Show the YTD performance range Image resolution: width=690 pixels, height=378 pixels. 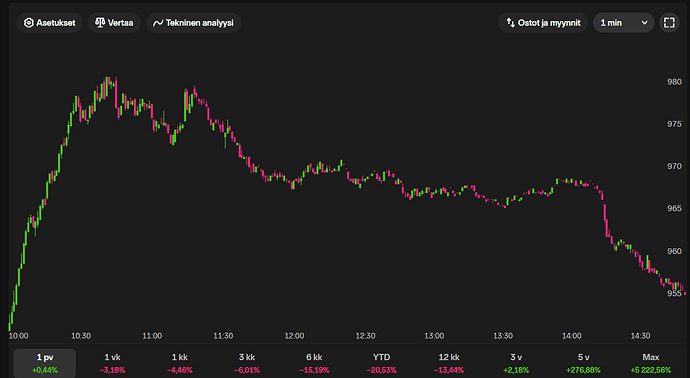[x=382, y=363]
